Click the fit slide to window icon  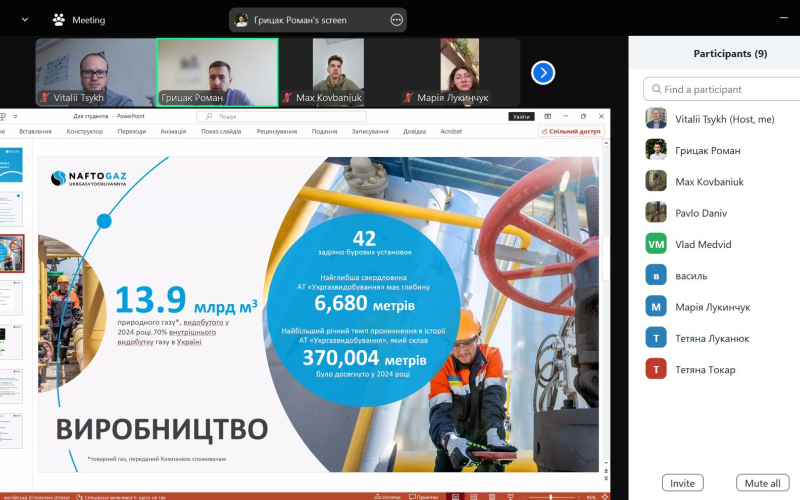click(x=605, y=496)
